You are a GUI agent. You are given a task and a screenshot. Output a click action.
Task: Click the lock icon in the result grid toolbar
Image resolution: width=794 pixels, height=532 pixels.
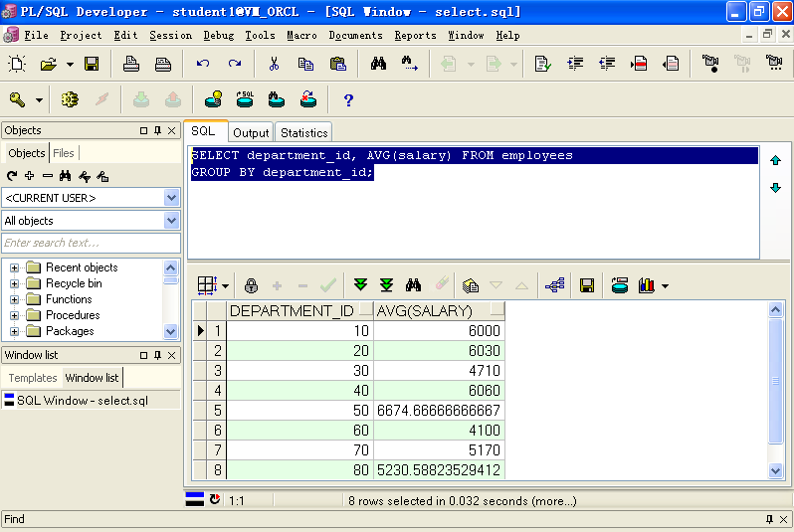[x=251, y=285]
